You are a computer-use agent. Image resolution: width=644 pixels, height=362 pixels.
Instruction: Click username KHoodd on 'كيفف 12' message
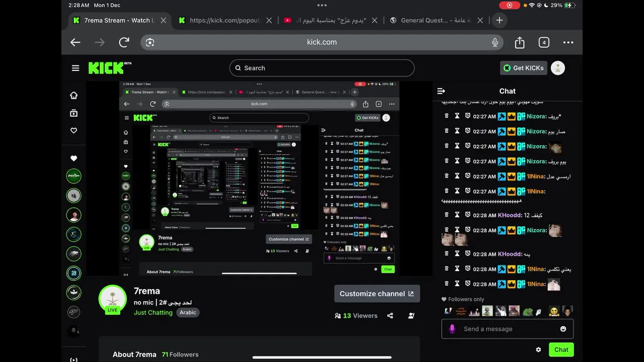pos(510,215)
